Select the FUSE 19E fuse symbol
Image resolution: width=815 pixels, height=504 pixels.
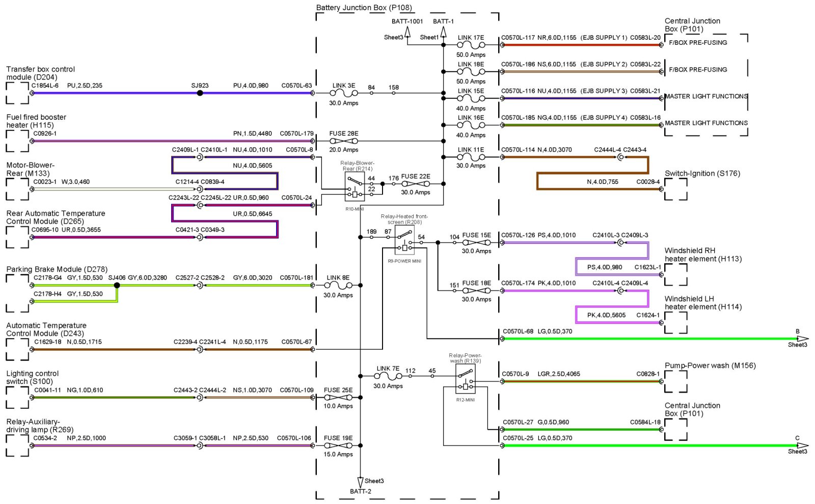tap(338, 445)
